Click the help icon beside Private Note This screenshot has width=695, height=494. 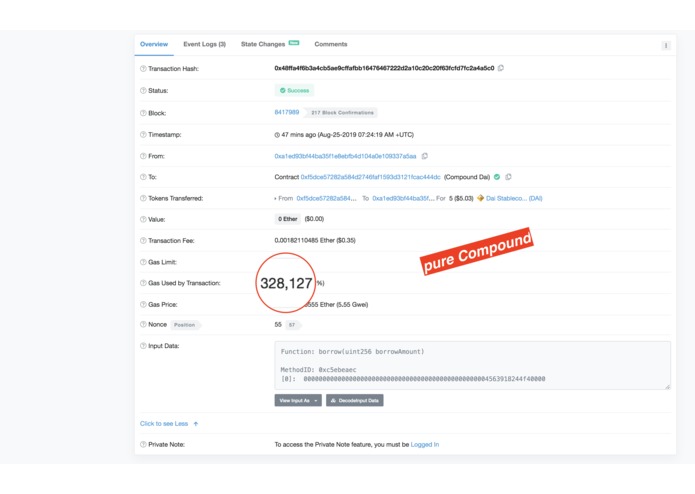click(x=143, y=444)
